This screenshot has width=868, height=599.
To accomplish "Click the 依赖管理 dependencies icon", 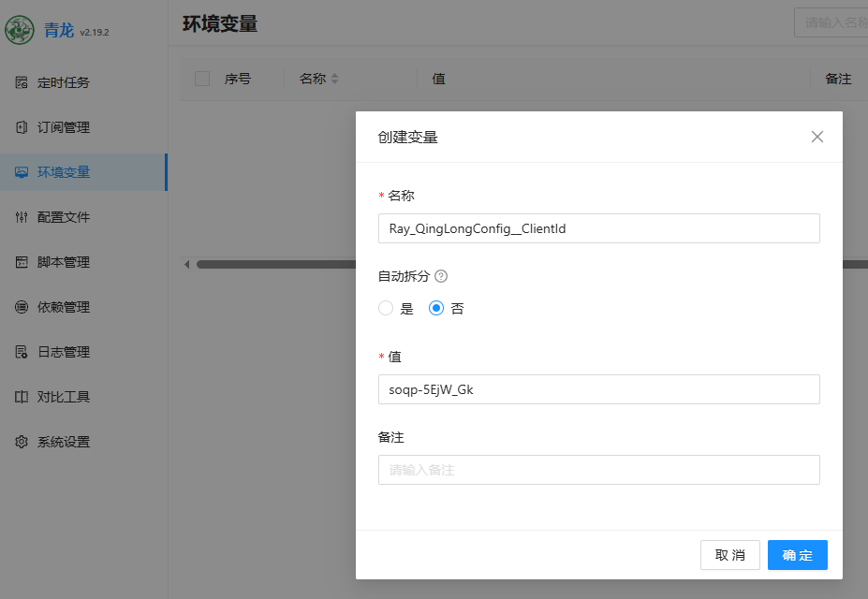I will click(x=22, y=306).
